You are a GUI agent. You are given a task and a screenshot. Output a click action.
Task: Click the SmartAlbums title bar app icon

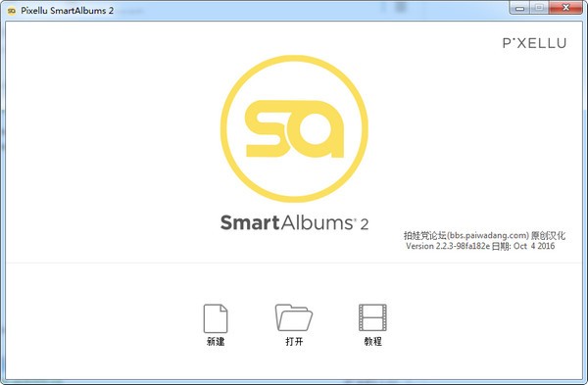11,11
